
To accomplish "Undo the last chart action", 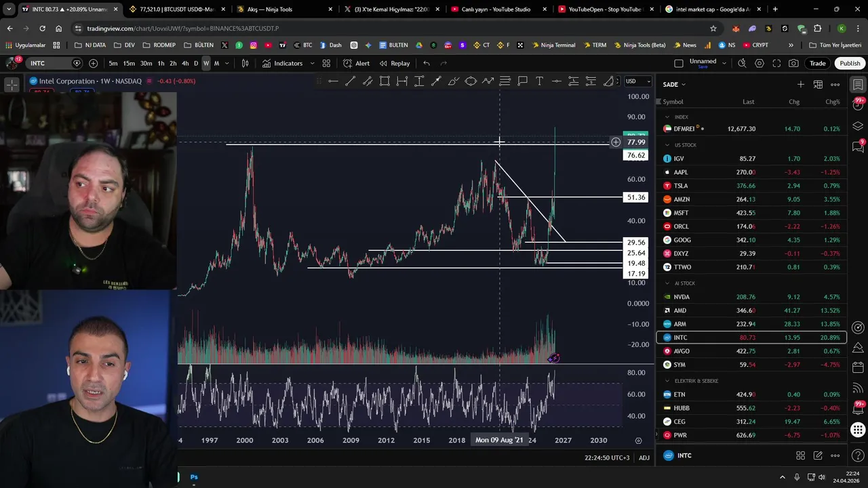I will pos(427,63).
